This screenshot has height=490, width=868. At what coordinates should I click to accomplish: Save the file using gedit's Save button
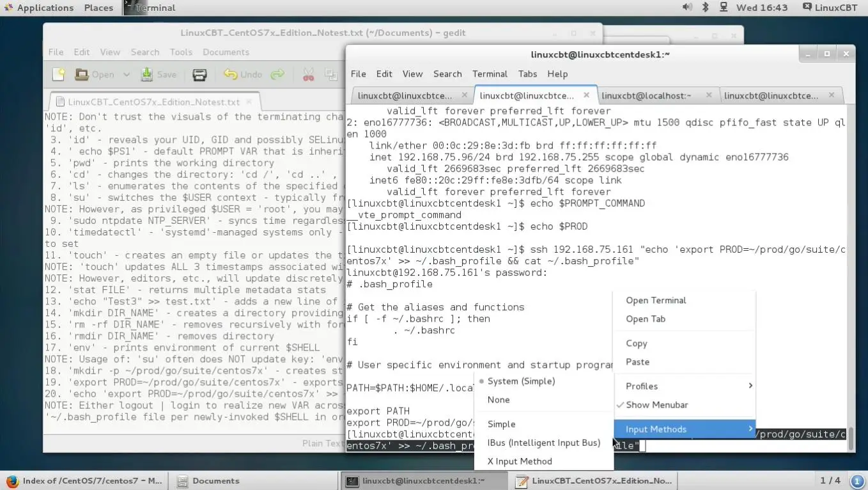159,75
